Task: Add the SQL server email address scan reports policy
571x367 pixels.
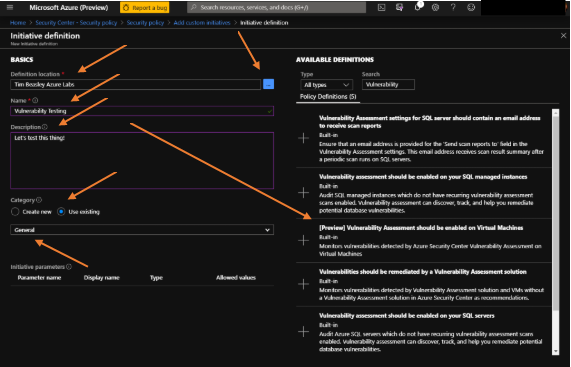Action: [x=303, y=138]
